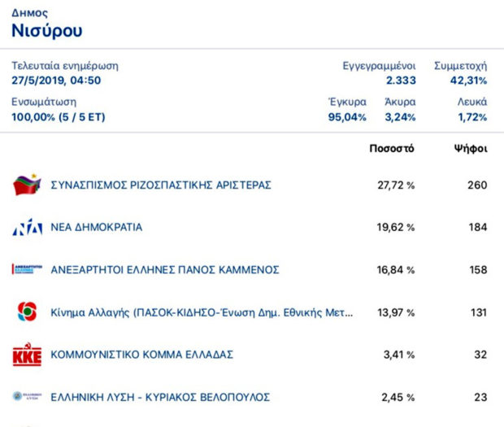Image resolution: width=504 pixels, height=427 pixels.
Task: Open ΚΟΜΜΟΥΝΙΣΤΙΚΟ ΚΟΜΜΑ ΕΛΛΑΔΑΣ link
Action: [142, 355]
